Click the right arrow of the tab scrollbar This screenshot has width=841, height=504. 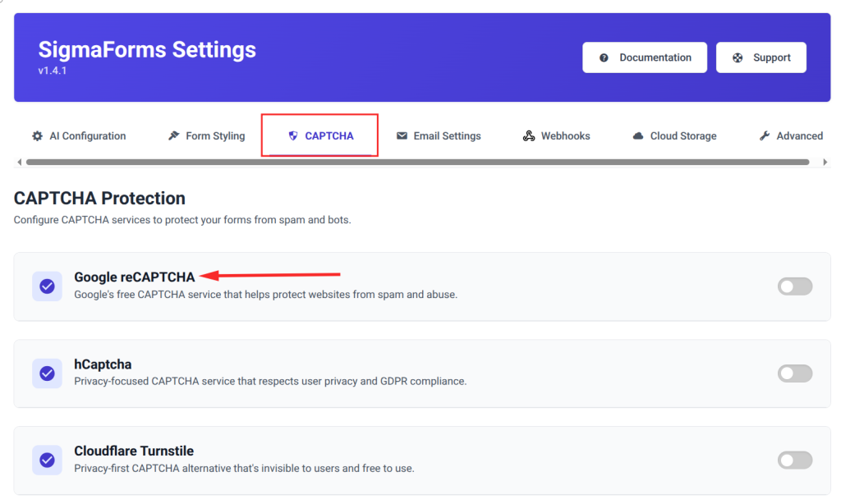click(825, 162)
